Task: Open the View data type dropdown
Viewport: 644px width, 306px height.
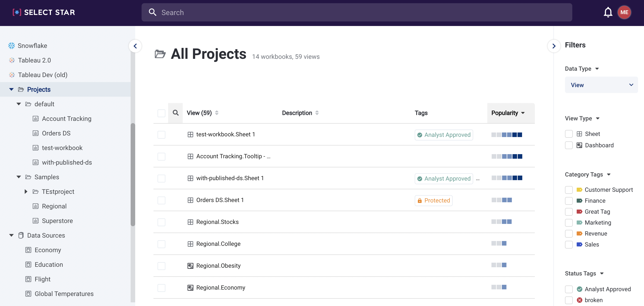Action: pos(601,85)
